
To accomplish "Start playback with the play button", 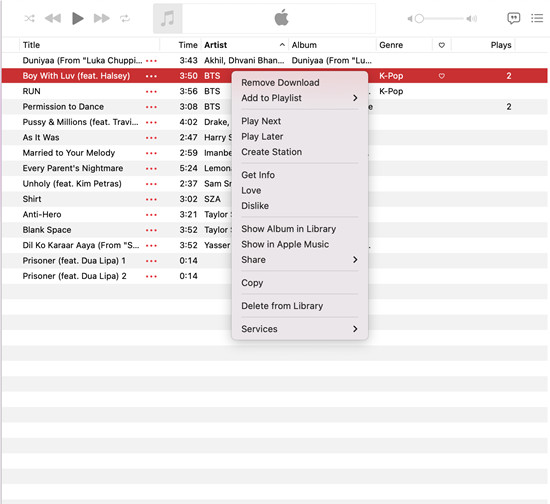I will click(x=78, y=18).
